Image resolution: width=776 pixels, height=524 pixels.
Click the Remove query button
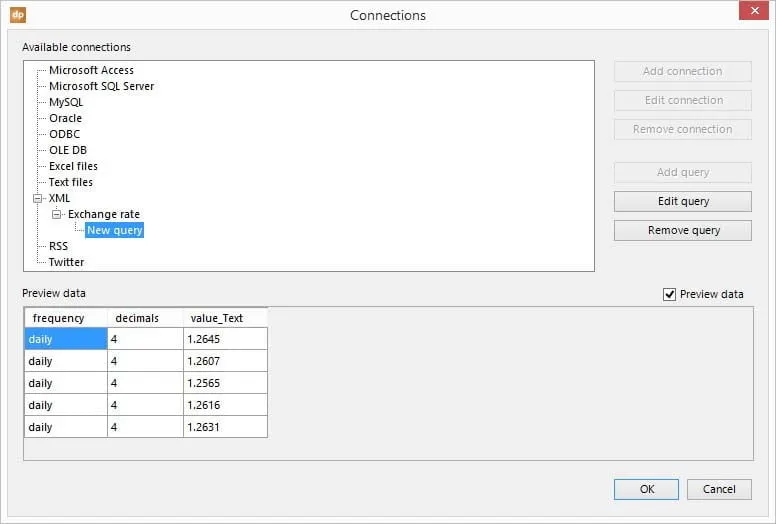point(683,230)
